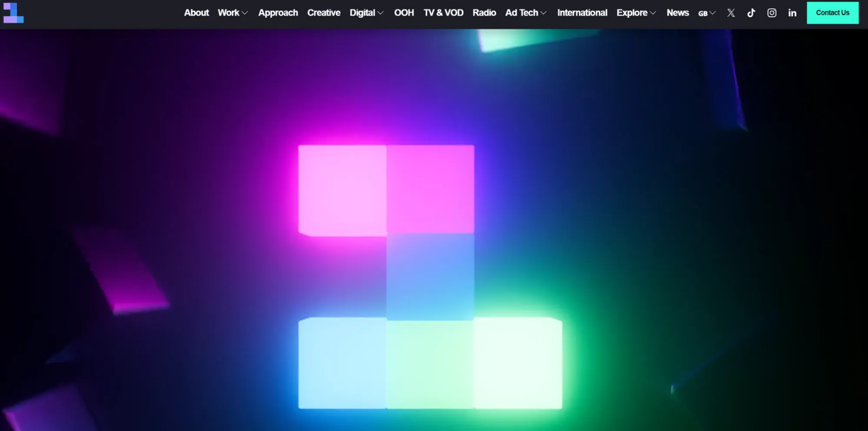Go to the International page
This screenshot has height=431, width=868.
pyautogui.click(x=582, y=13)
